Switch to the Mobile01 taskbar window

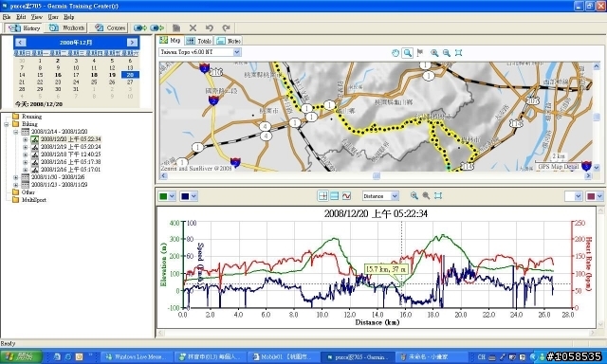(284, 356)
